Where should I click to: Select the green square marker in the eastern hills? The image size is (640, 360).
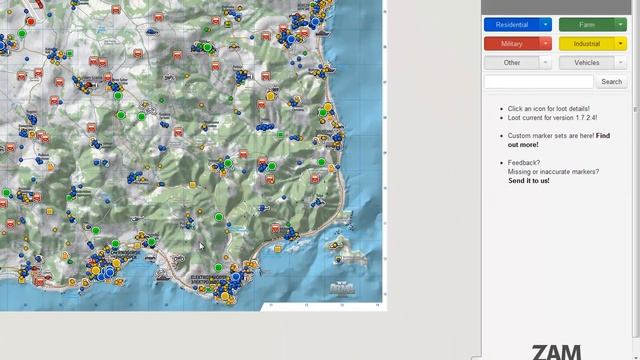(x=280, y=134)
